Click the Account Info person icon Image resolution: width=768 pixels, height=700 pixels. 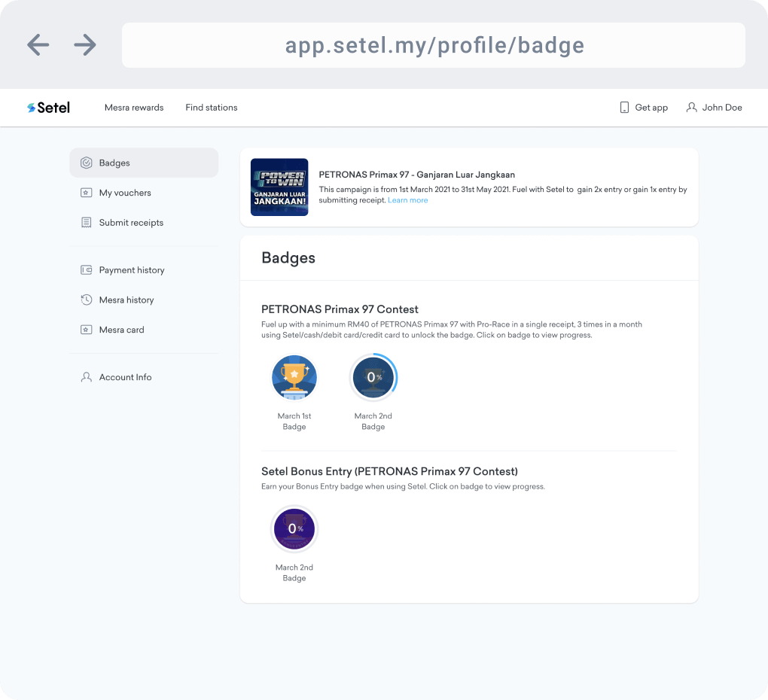[x=86, y=377]
